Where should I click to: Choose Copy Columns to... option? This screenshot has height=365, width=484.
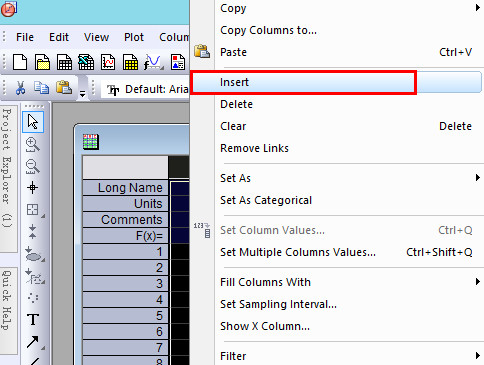point(336,30)
